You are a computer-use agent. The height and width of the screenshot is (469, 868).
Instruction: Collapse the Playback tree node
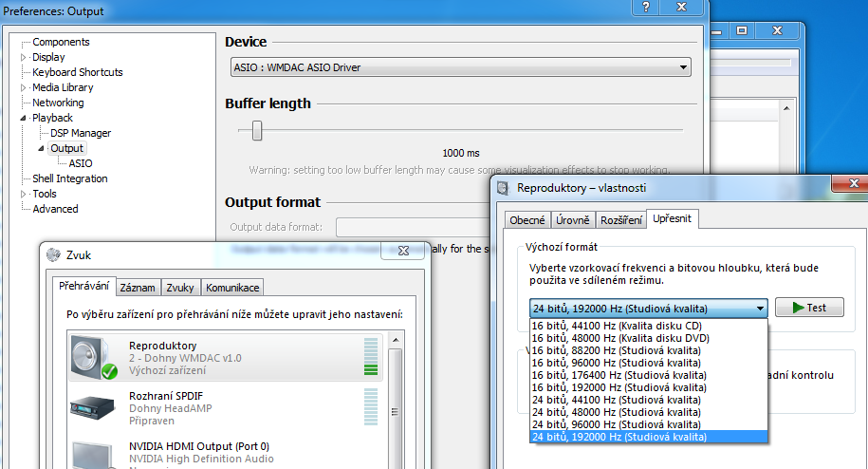click(x=24, y=118)
